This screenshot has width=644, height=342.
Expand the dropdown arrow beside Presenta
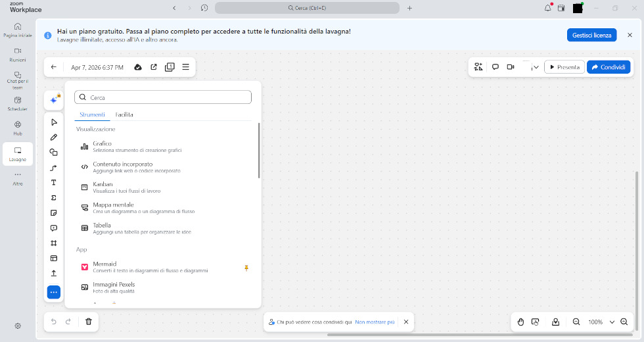click(x=536, y=67)
